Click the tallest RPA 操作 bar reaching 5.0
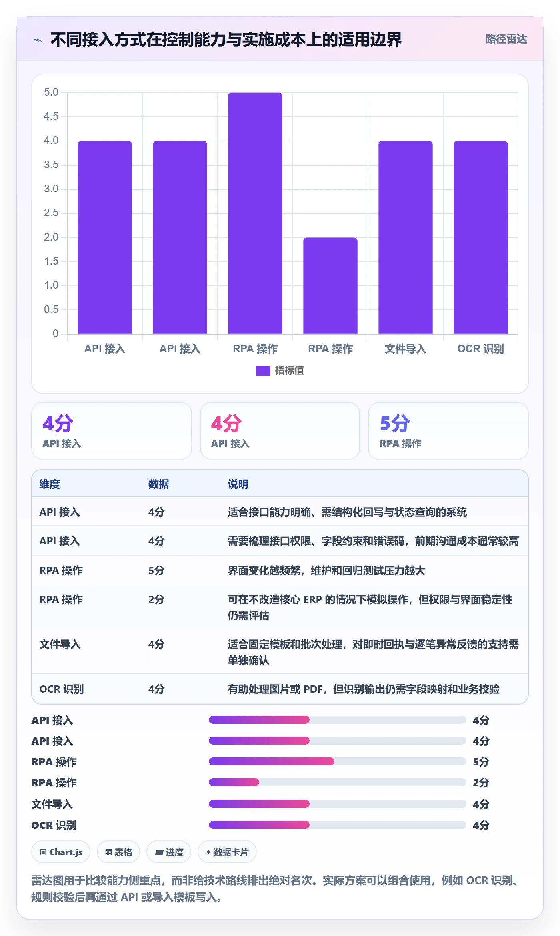This screenshot has width=560, height=936. [x=255, y=213]
